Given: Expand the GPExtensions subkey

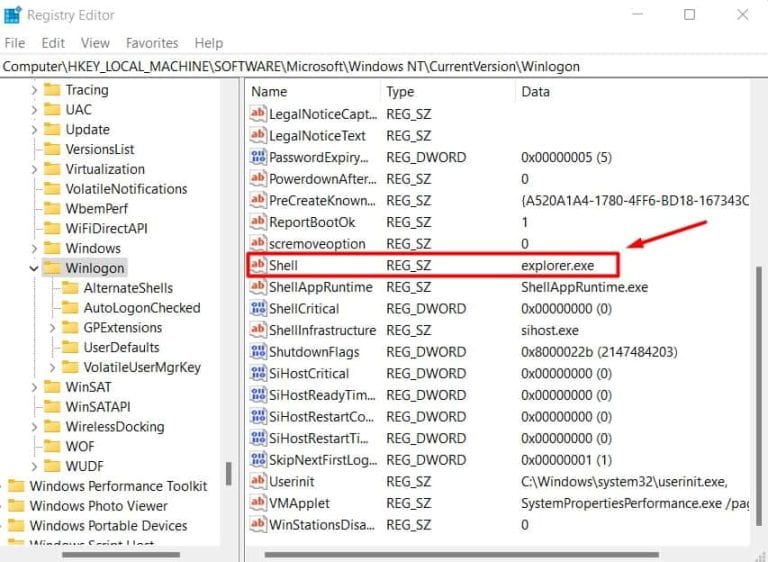Looking at the screenshot, I should 53,328.
